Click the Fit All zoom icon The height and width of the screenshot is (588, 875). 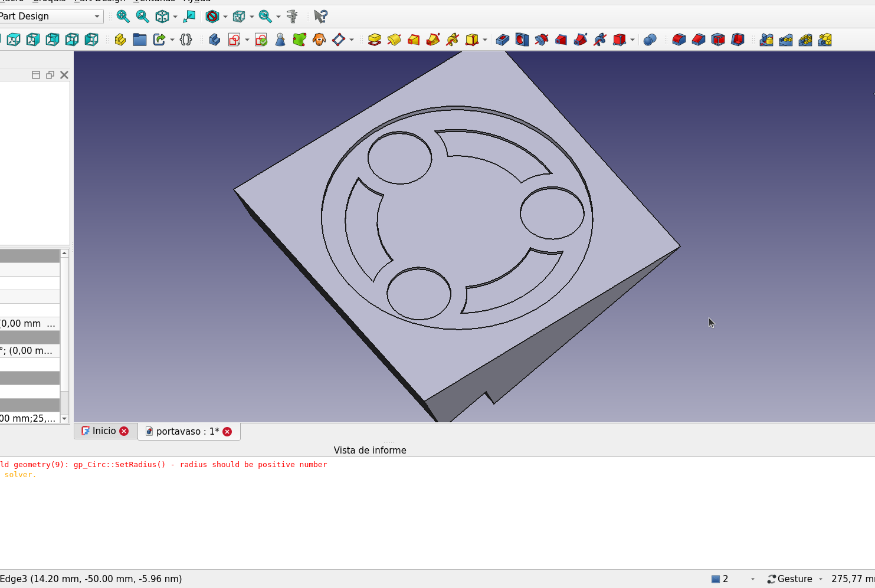pos(123,17)
